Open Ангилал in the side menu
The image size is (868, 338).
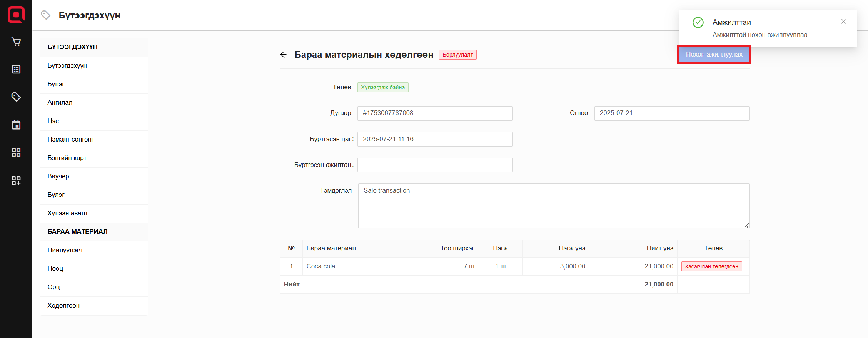[x=60, y=102]
